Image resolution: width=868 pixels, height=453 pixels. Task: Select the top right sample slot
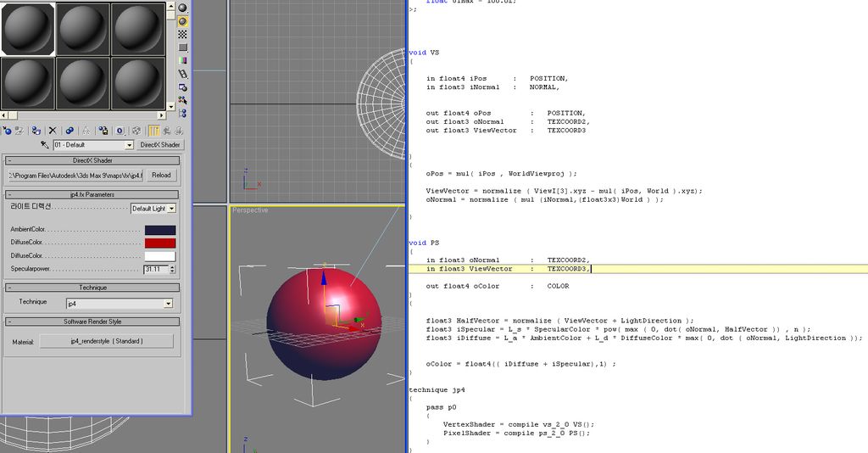tap(138, 29)
